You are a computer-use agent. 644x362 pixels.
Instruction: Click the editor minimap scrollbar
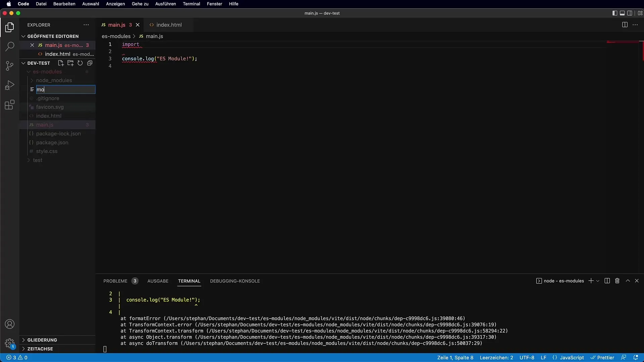click(641, 51)
